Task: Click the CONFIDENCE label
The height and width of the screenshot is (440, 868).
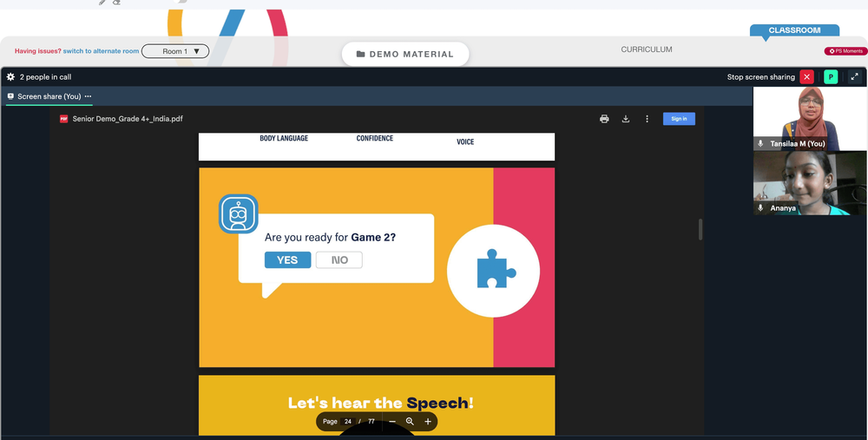Action: coord(375,138)
